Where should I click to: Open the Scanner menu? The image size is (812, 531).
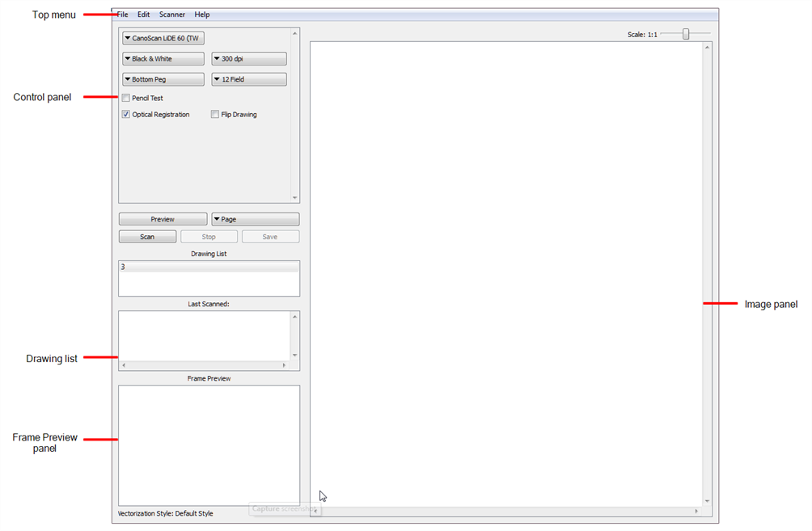[171, 14]
